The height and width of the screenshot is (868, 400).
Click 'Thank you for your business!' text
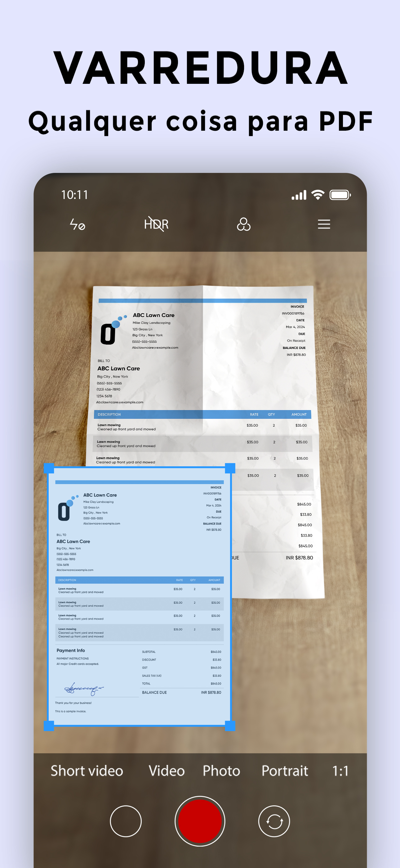(x=73, y=703)
